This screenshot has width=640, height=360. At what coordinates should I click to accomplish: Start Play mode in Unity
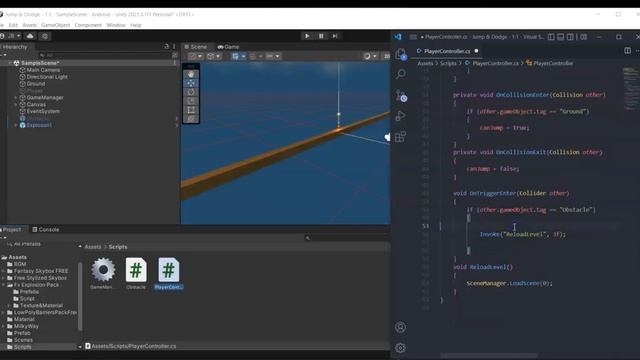coord(307,36)
